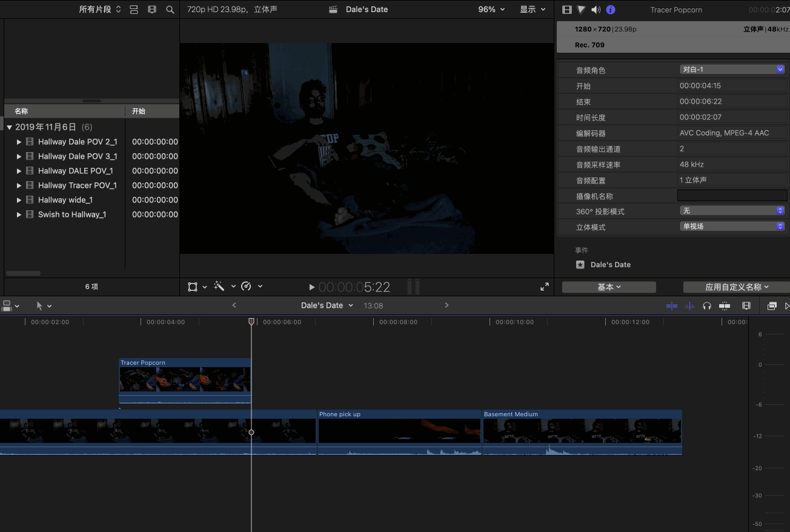Viewport: 790px width, 532px height.
Task: Open the browser search magnifier
Action: (170, 10)
